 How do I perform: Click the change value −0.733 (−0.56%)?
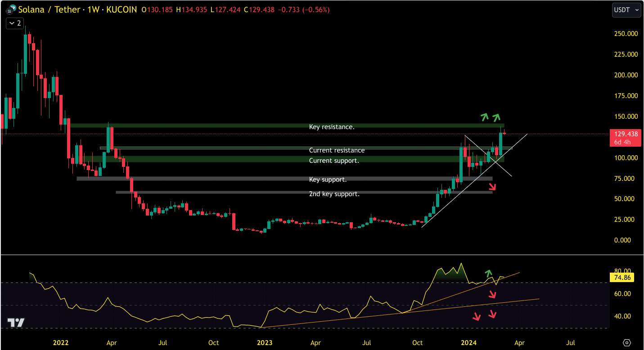pos(303,9)
